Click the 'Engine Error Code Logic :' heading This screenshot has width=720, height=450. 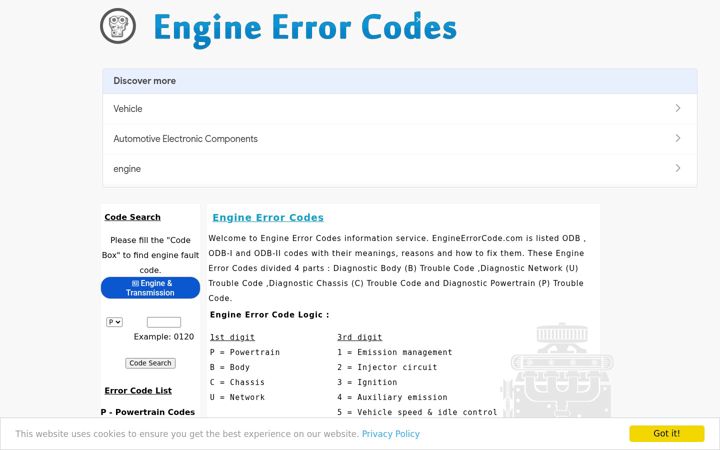[270, 315]
